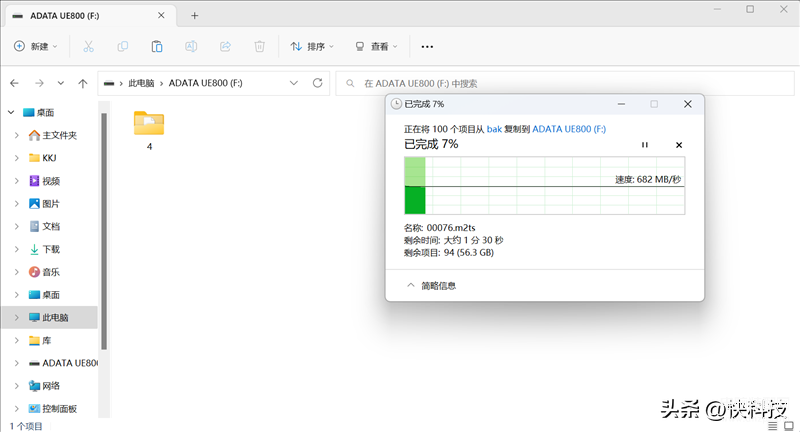Switch to large icons view in status bar
The image size is (800, 432).
point(789,425)
